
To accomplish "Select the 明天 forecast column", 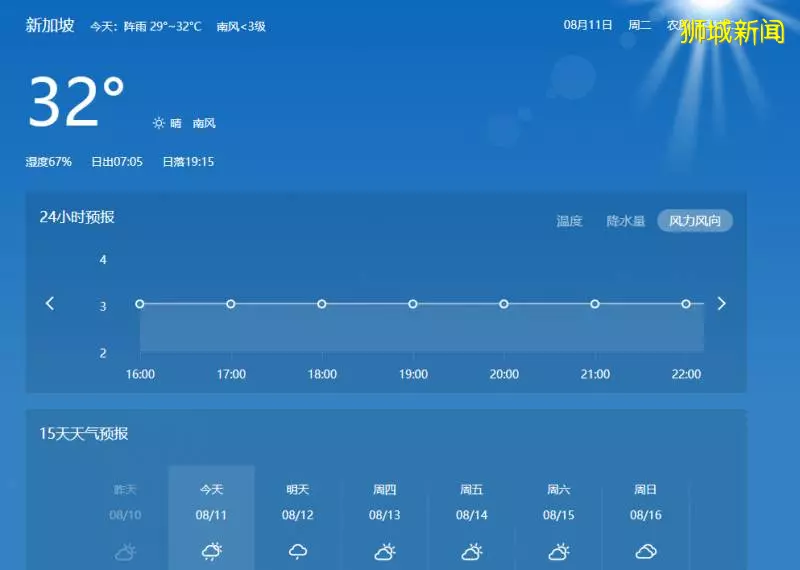I will point(298,517).
